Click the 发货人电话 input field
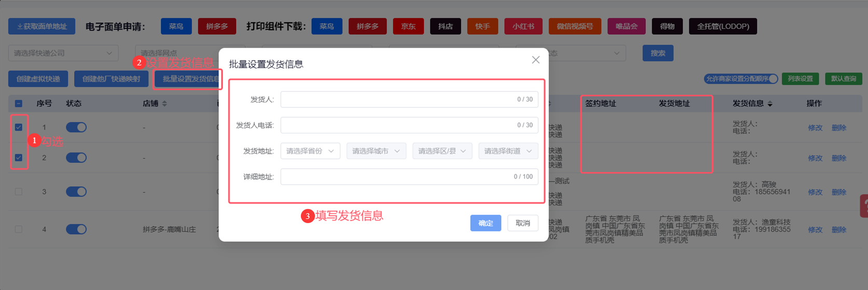The width and height of the screenshot is (868, 290). click(x=409, y=125)
